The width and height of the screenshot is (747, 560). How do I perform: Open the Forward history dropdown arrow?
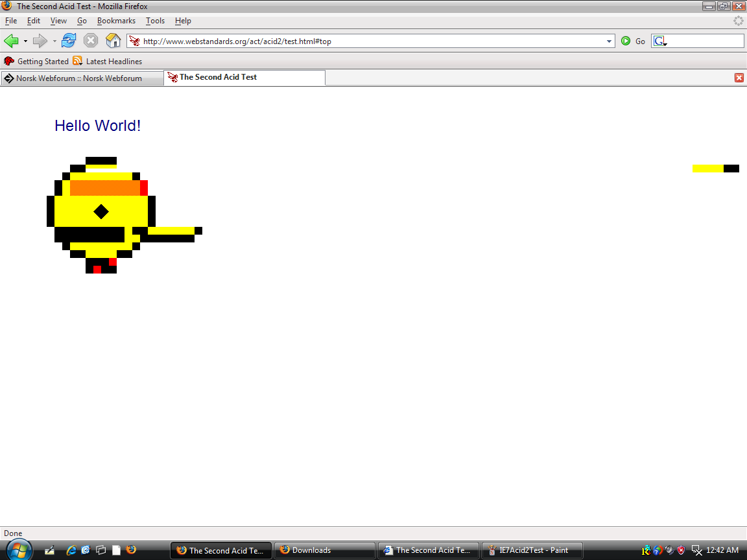pyautogui.click(x=54, y=41)
